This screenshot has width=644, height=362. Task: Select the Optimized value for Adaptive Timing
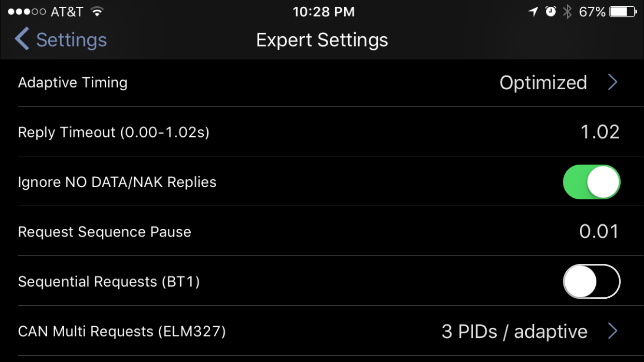click(x=543, y=83)
